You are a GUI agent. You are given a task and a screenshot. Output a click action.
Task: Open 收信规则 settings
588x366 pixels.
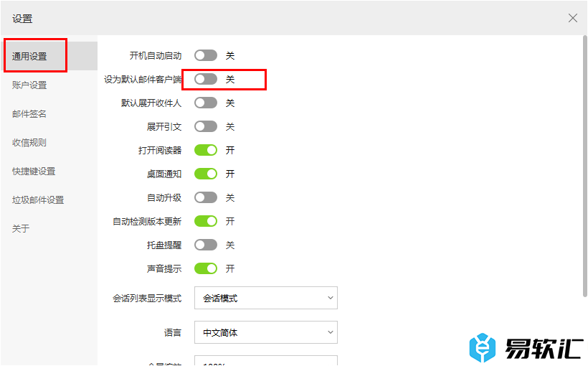(x=29, y=143)
